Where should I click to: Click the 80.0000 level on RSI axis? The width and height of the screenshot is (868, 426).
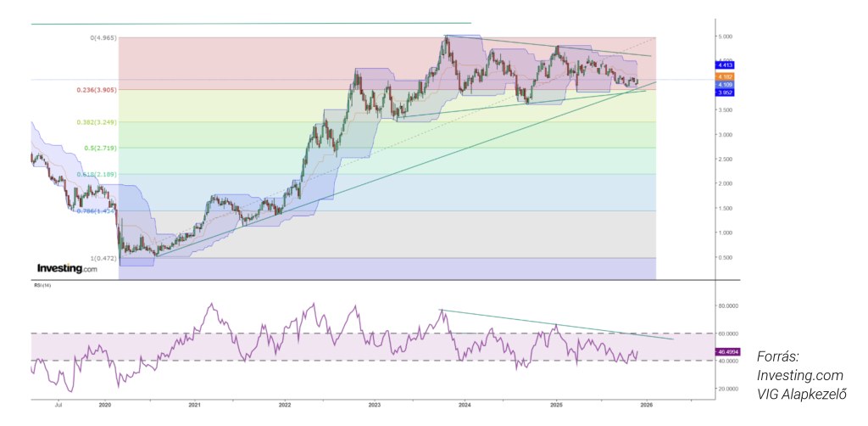coord(728,305)
